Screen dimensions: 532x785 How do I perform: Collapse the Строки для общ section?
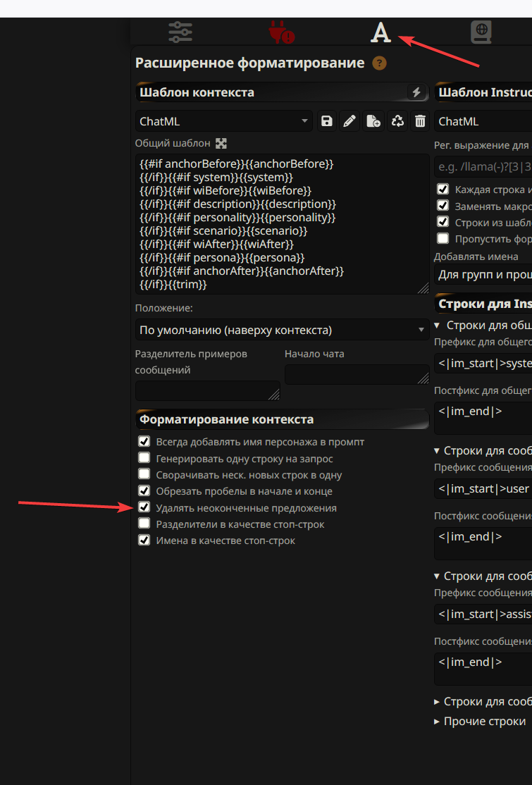[483, 326]
